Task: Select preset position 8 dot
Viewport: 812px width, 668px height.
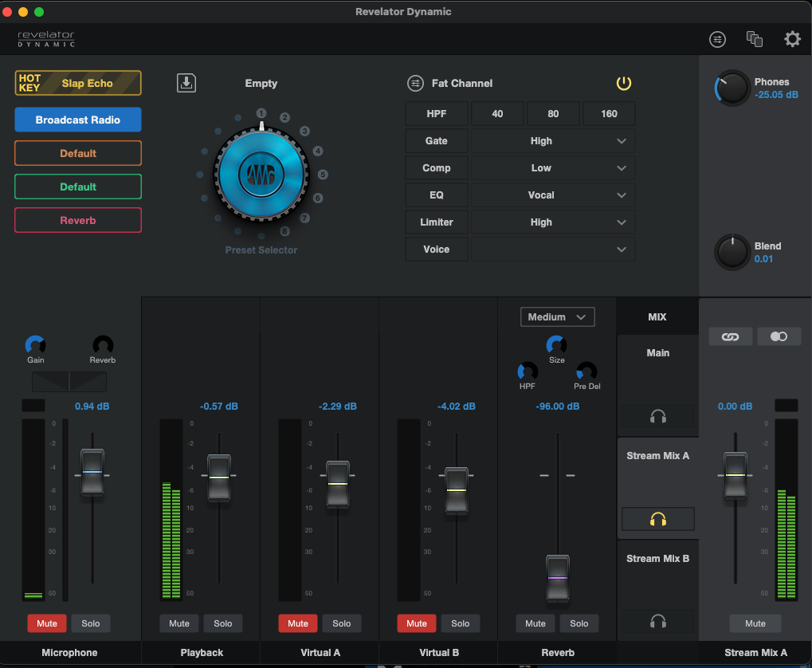Action: click(284, 231)
